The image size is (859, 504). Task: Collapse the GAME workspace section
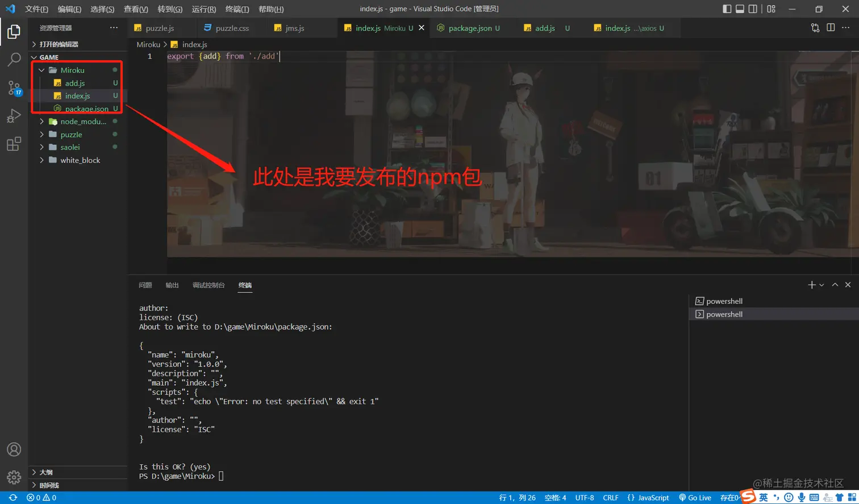[78, 57]
